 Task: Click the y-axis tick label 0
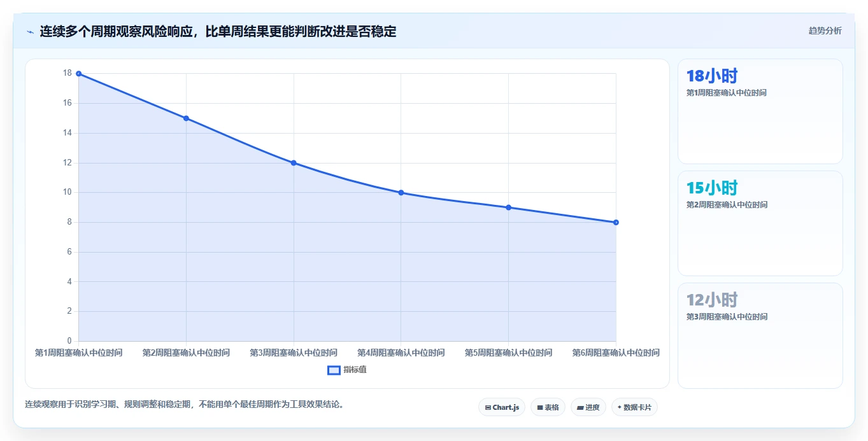point(69,341)
